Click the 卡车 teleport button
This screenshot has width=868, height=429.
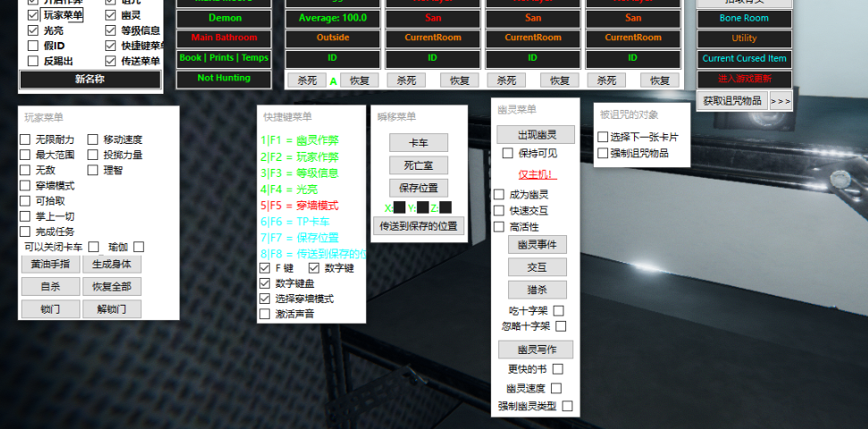coord(419,142)
